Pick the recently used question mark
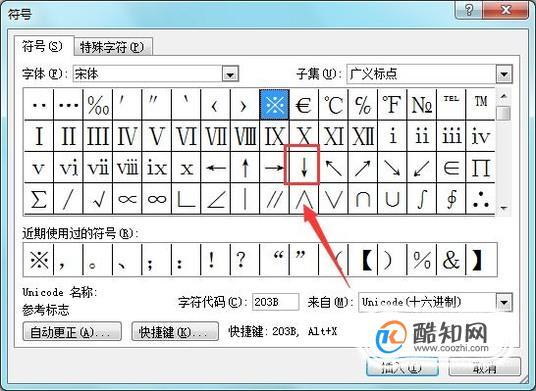536x391 pixels. click(x=245, y=260)
